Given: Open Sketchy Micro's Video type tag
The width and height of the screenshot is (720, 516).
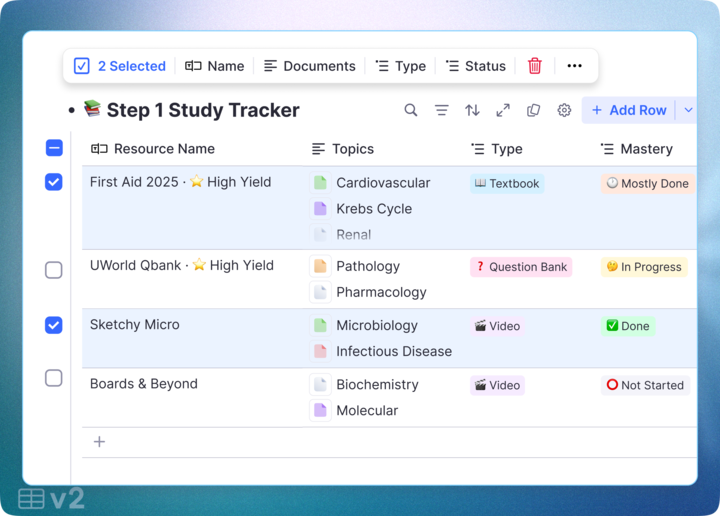Looking at the screenshot, I should click(x=497, y=326).
